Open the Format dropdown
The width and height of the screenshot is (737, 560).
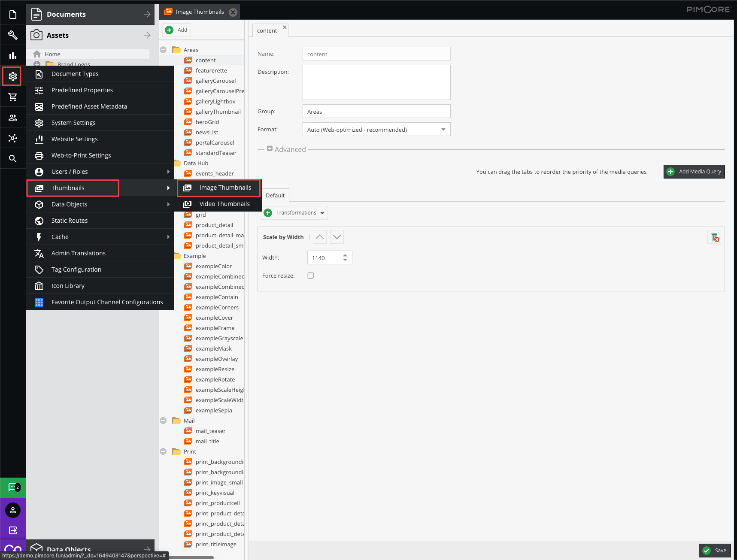(443, 130)
